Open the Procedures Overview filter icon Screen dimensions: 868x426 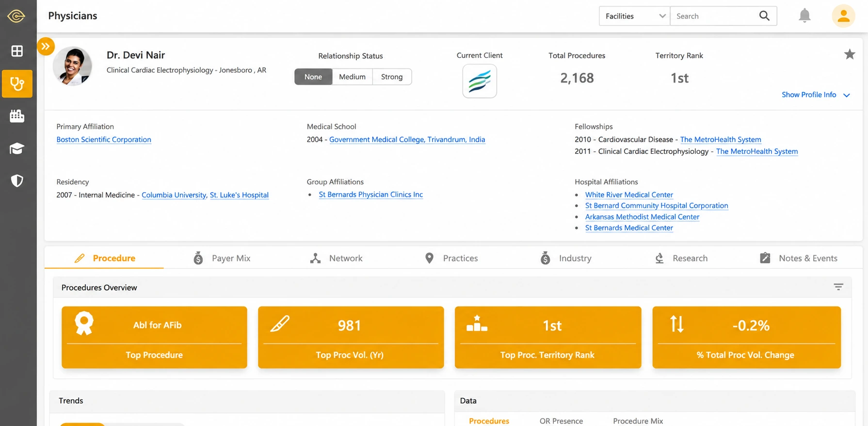click(838, 287)
